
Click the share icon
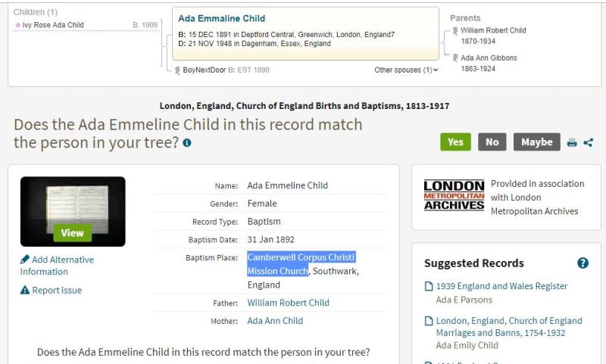(x=589, y=142)
